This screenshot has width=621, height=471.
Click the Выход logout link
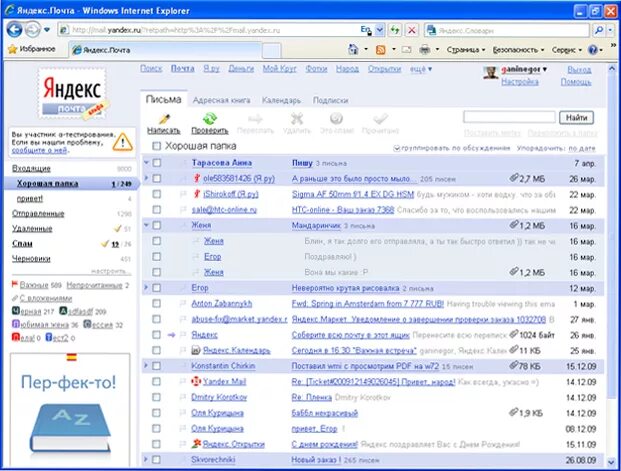579,70
